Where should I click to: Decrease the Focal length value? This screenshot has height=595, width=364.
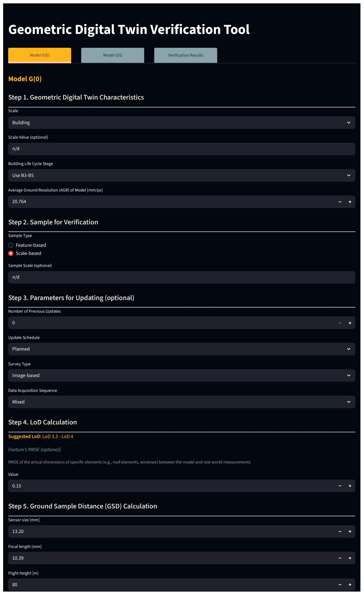340,558
